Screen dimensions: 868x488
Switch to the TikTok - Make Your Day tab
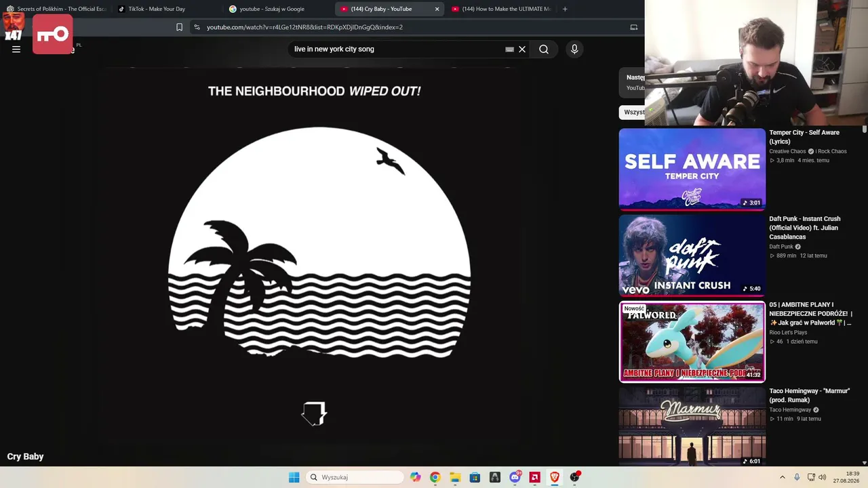coord(167,9)
